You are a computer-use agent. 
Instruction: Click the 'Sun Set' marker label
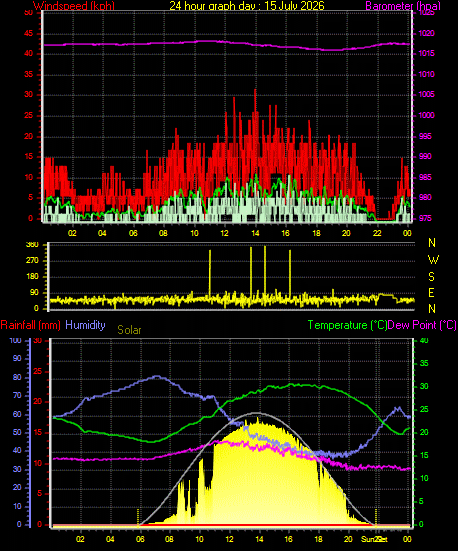point(374,539)
